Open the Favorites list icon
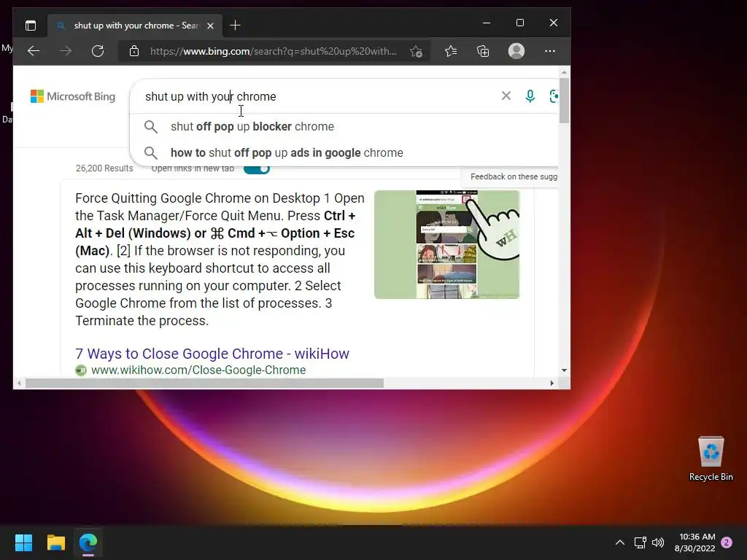Screen dimensions: 747x560 [451, 51]
